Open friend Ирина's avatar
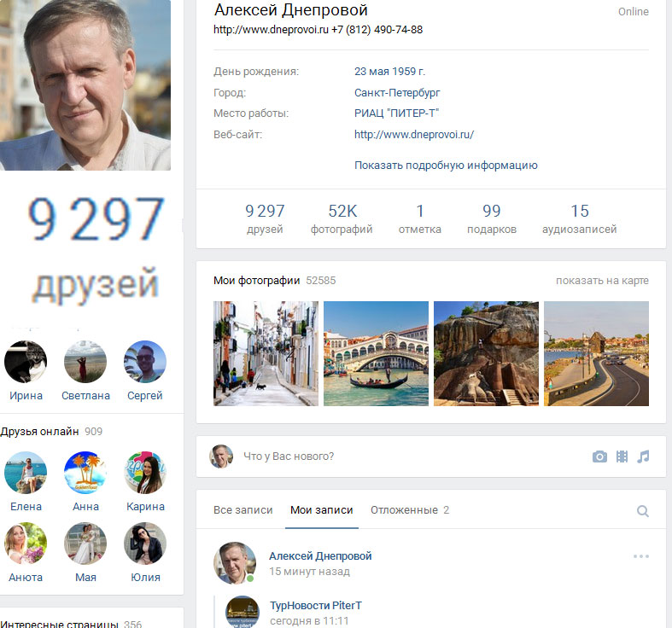672x628 pixels. tap(26, 362)
